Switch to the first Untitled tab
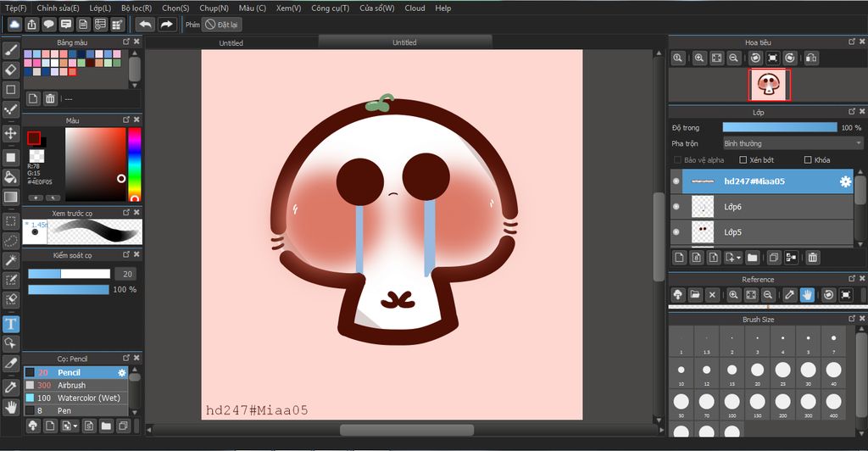The width and height of the screenshot is (868, 451). point(231,42)
